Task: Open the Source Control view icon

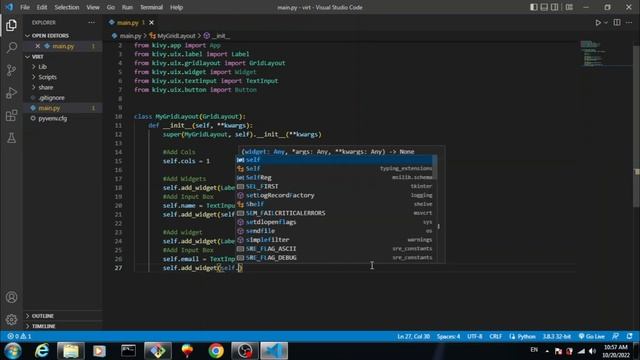Action: [x=11, y=70]
